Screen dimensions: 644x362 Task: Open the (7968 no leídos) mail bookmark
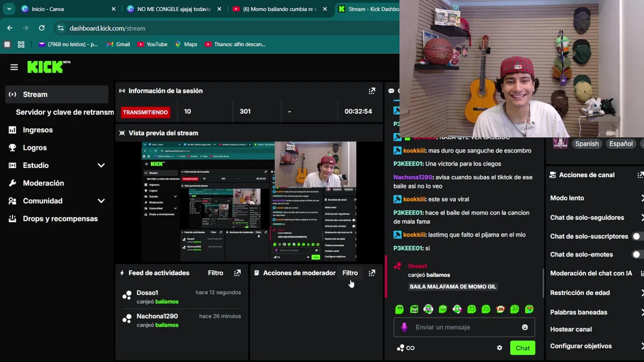point(68,44)
